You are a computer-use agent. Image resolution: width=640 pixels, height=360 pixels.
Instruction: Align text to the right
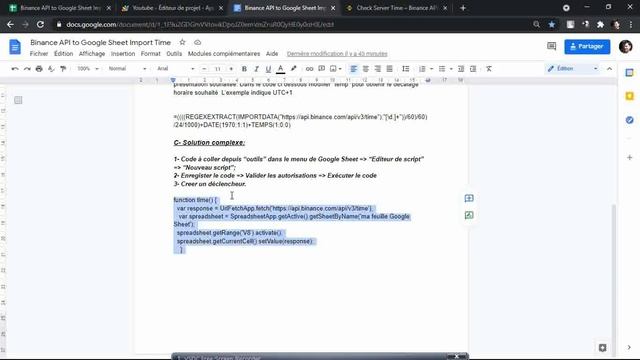(x=378, y=69)
